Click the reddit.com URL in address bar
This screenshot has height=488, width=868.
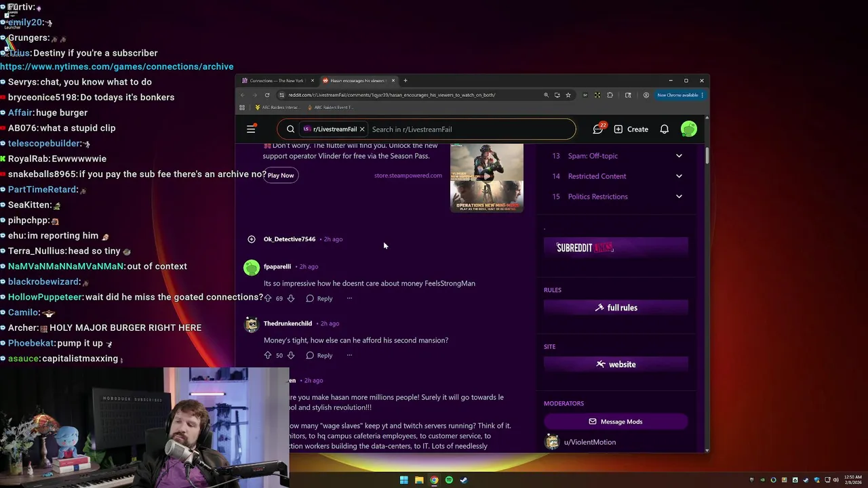tap(391, 95)
